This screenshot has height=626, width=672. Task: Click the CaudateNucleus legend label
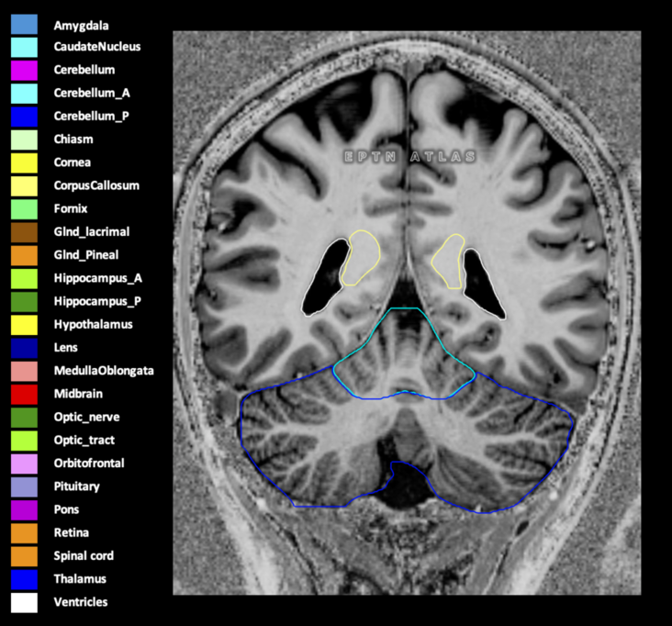97,47
